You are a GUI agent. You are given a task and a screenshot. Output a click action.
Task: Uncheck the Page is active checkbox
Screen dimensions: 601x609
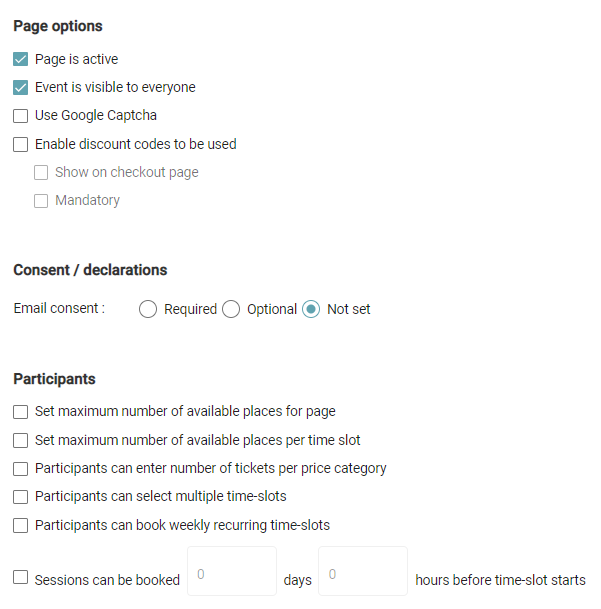pos(21,59)
